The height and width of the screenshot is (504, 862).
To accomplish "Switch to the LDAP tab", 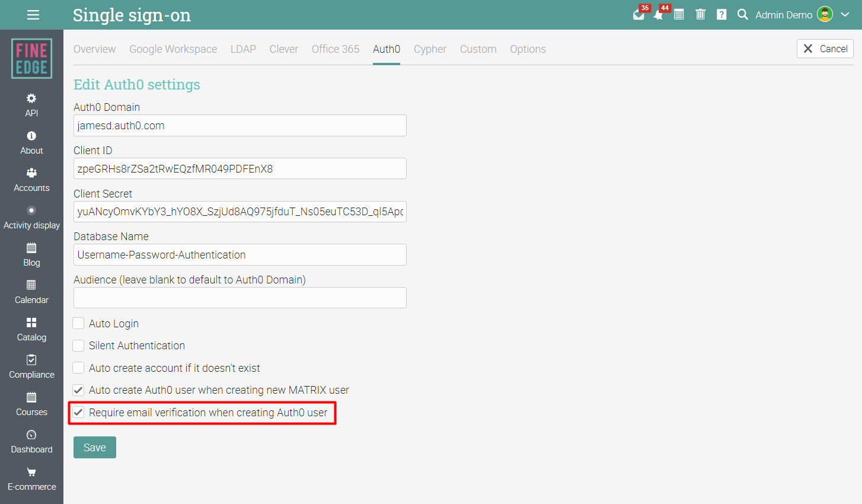I will pyautogui.click(x=243, y=49).
